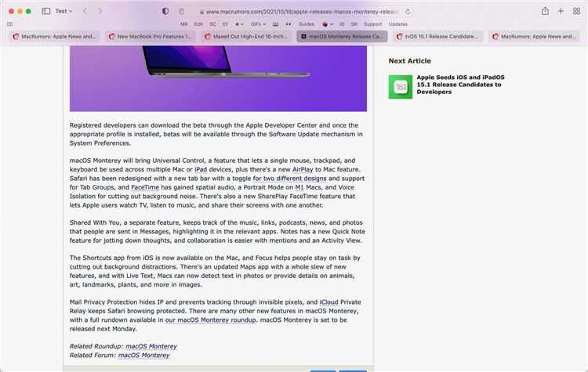The height and width of the screenshot is (372, 588).
Task: Follow the FaceTime link
Action: pos(145,187)
